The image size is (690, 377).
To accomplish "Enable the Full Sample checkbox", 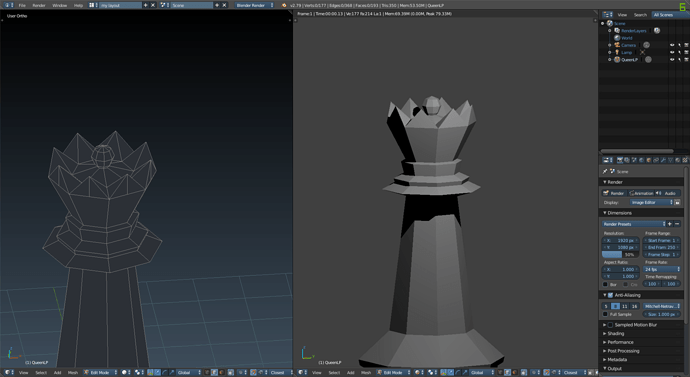I will [x=606, y=314].
